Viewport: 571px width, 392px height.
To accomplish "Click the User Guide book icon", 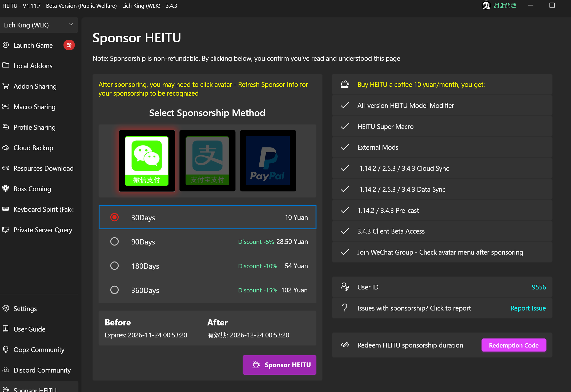I will (x=6, y=329).
